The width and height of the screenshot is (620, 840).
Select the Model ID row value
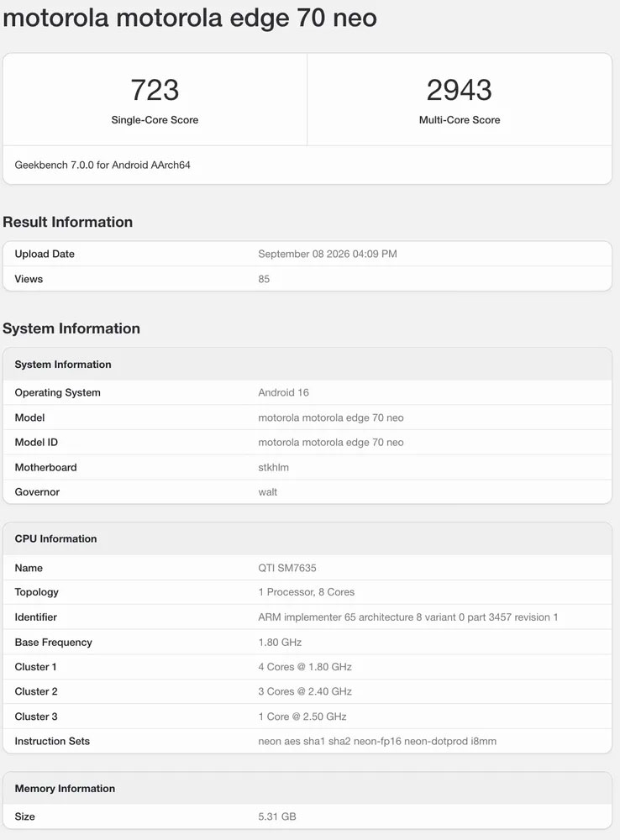tap(331, 443)
